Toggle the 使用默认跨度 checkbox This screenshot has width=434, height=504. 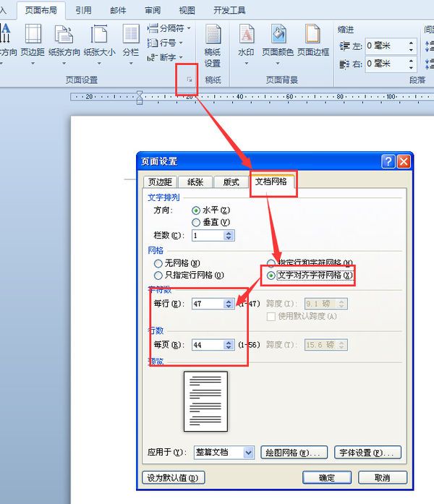pyautogui.click(x=271, y=317)
